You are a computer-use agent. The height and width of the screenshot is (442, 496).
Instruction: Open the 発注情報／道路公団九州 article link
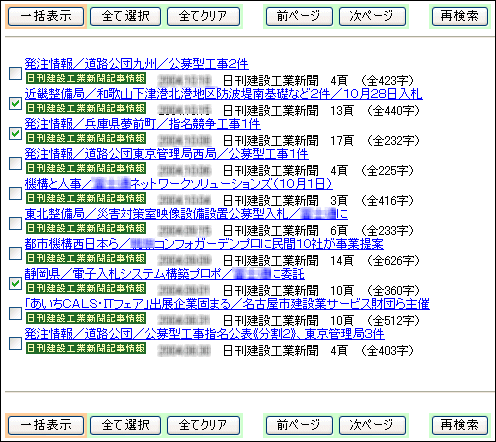pos(137,64)
